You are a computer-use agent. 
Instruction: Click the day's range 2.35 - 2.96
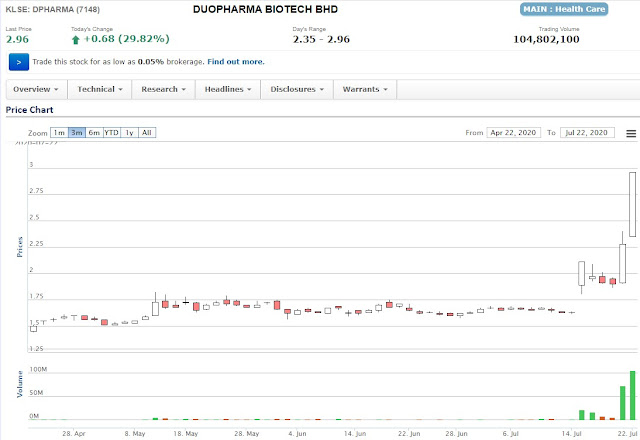coord(321,40)
